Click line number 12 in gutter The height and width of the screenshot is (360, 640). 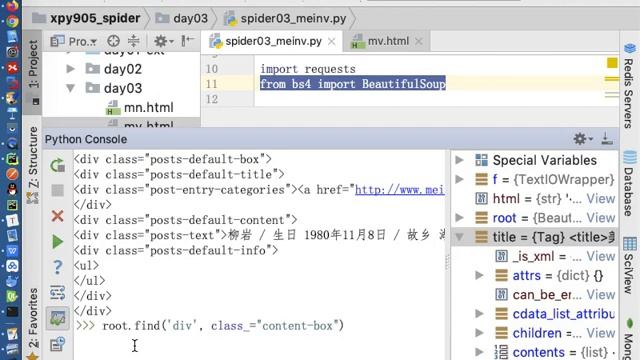[212, 99]
